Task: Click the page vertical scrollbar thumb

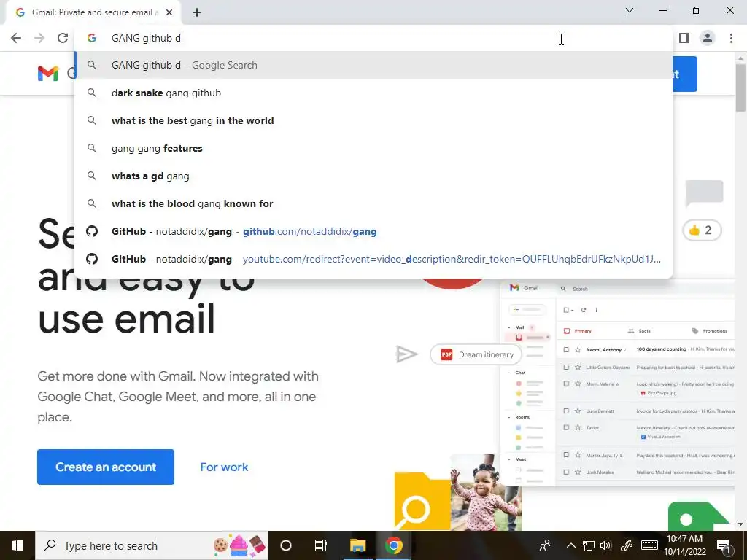Action: [740, 88]
